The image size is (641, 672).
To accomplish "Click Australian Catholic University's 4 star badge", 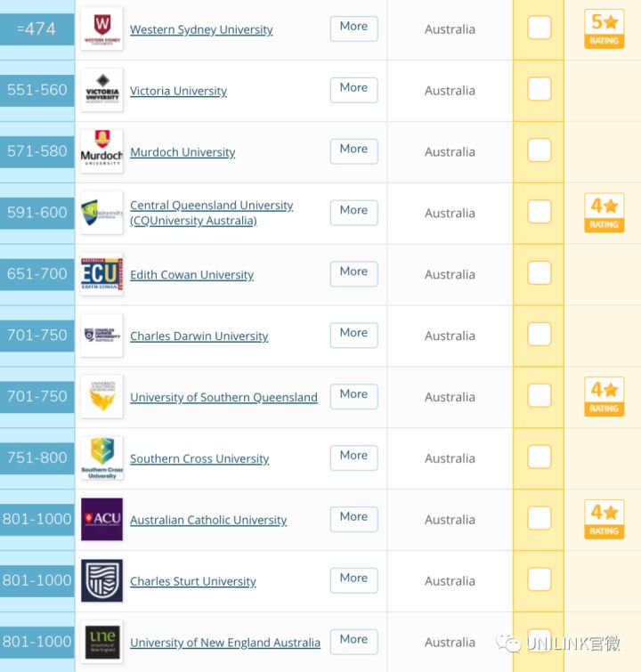I will [604, 519].
